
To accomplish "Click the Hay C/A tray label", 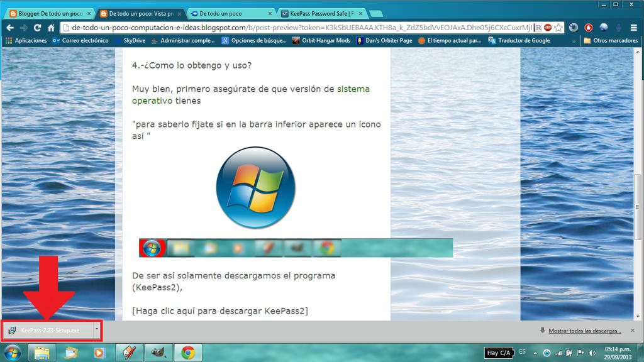I will (x=499, y=353).
